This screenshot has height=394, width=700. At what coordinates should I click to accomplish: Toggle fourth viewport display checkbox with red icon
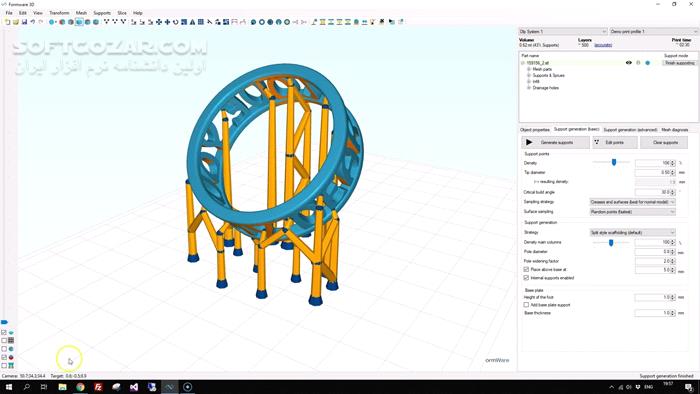(4, 357)
